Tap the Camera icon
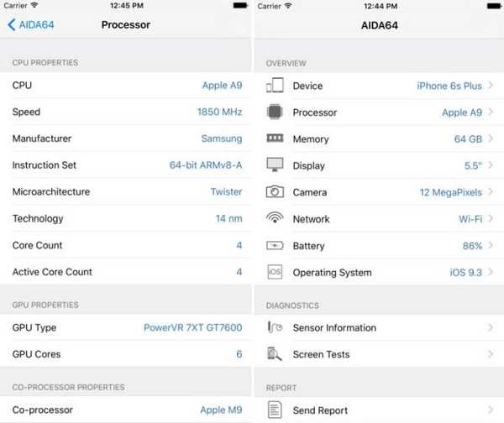Image resolution: width=504 pixels, height=423 pixels. tap(275, 192)
